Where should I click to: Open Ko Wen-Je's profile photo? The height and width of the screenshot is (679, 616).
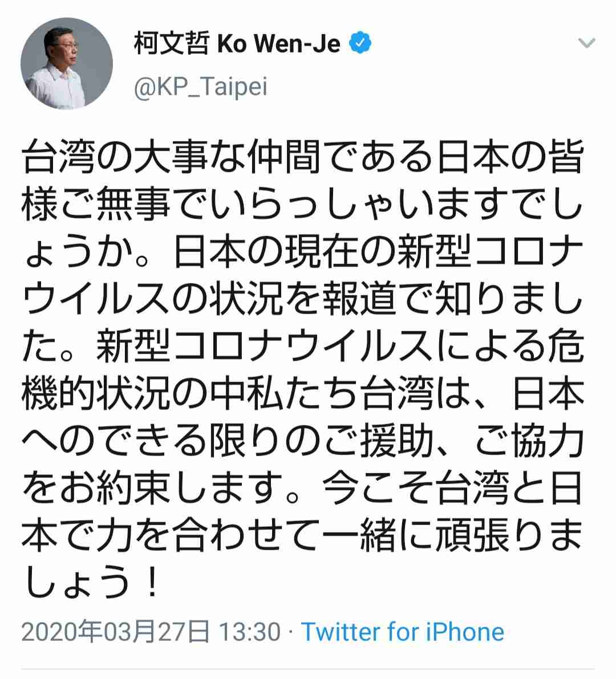(67, 64)
